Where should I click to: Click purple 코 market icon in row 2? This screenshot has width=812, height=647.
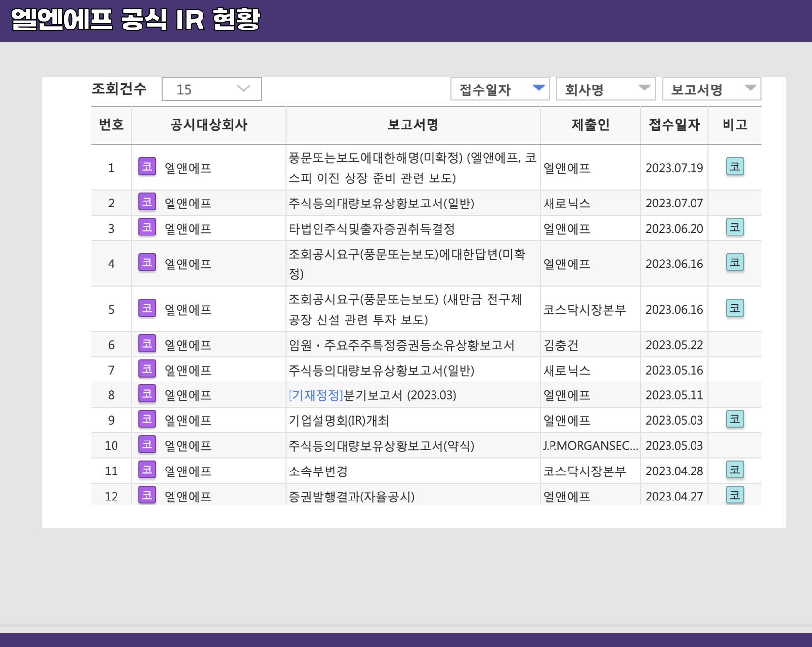pos(147,202)
